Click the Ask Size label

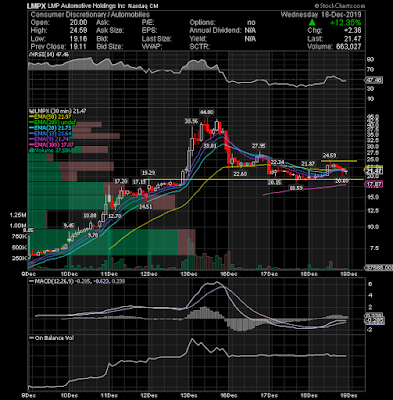coord(110,30)
